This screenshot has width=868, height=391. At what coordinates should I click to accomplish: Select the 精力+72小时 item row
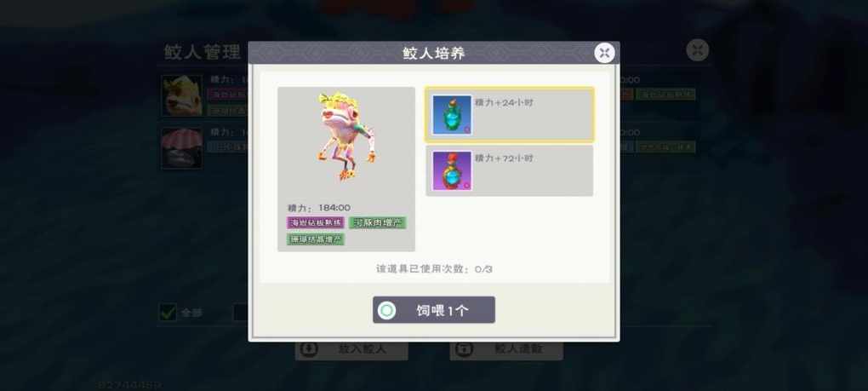point(509,170)
